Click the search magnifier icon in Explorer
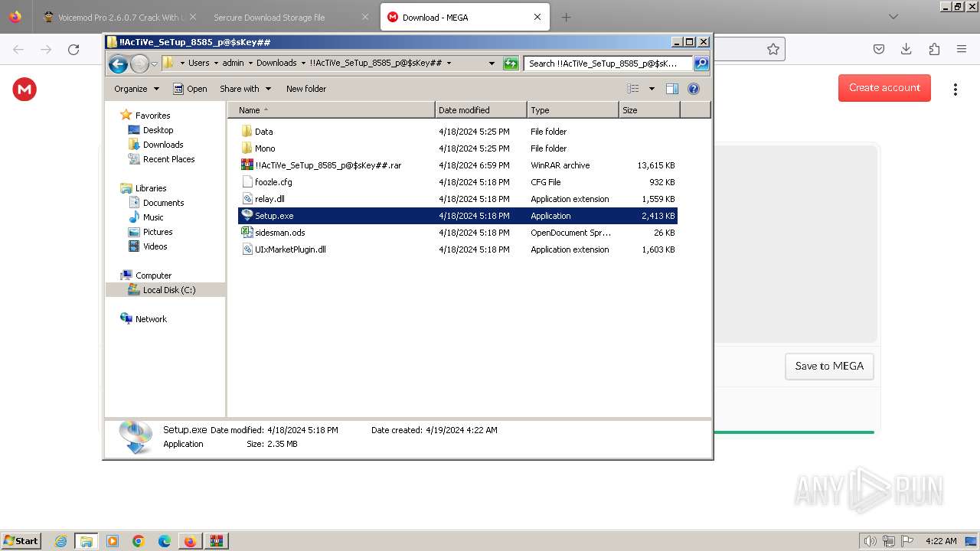The width and height of the screenshot is (980, 551). coord(701,64)
